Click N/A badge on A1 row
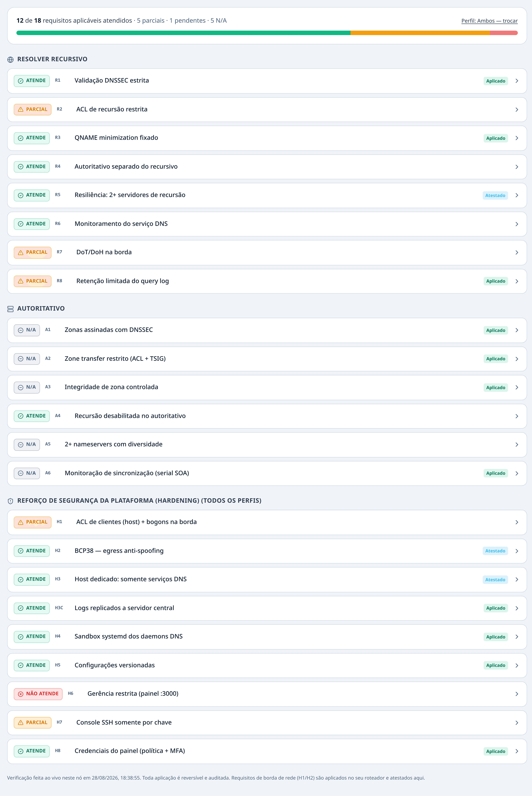Image resolution: width=532 pixels, height=796 pixels. pos(27,330)
